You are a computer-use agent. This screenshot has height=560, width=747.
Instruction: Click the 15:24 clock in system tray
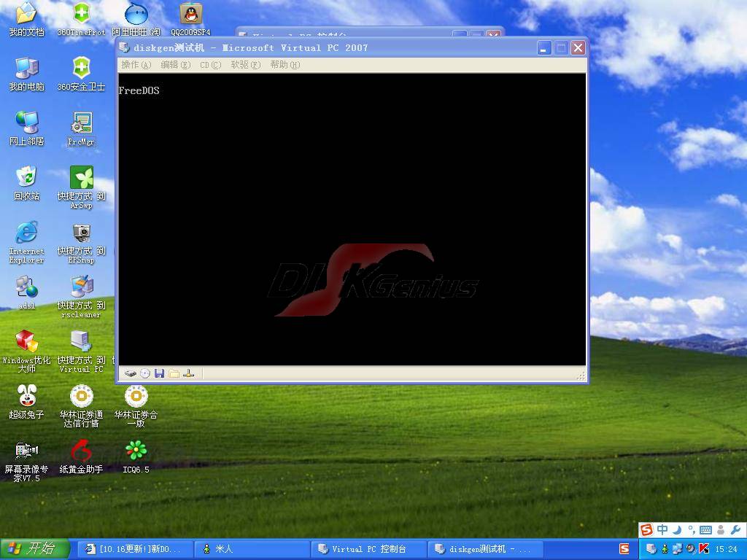coord(726,549)
